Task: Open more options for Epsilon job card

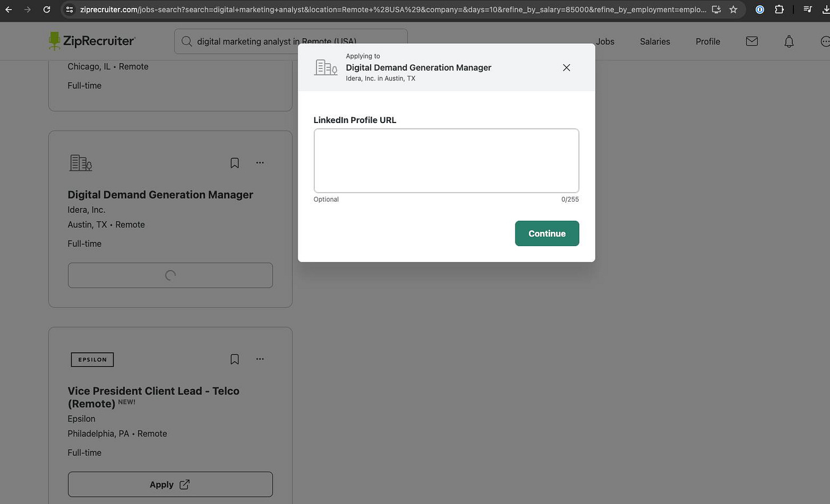Action: pyautogui.click(x=260, y=359)
